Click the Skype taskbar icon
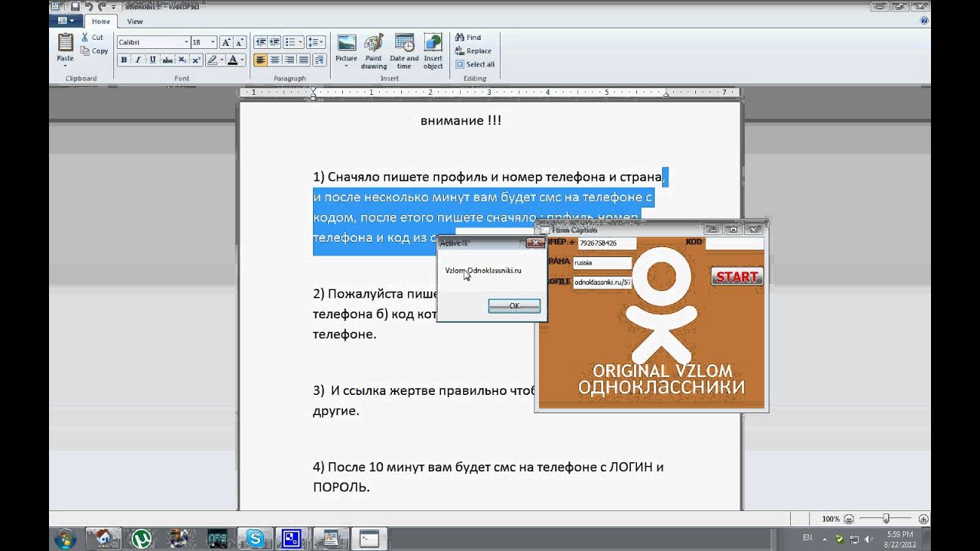This screenshot has height=551, width=980. [253, 539]
